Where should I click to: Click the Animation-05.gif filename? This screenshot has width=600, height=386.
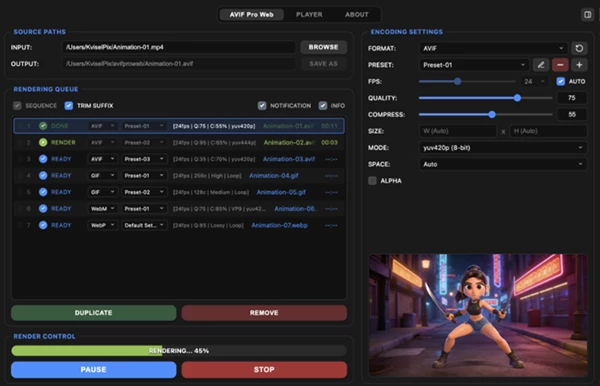[x=281, y=192]
